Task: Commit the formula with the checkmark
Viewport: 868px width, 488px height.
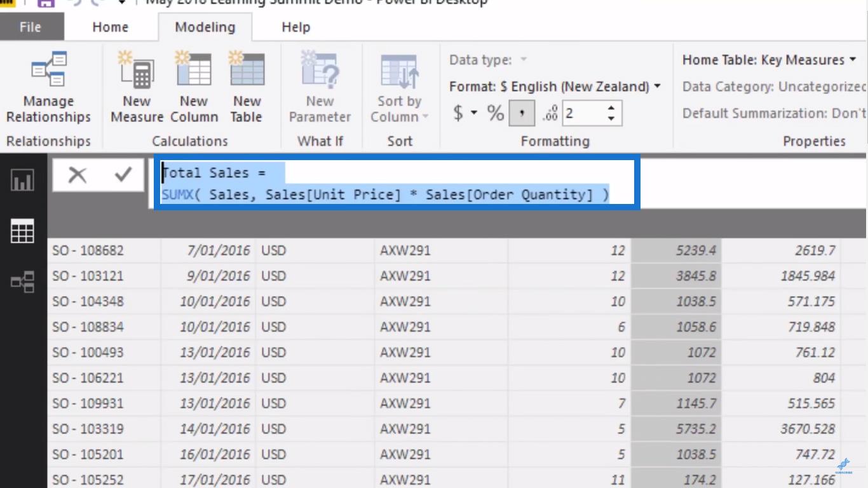Action: pos(123,175)
